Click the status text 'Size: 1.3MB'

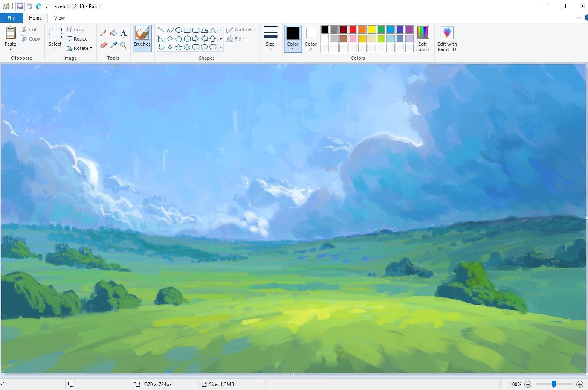pos(221,384)
